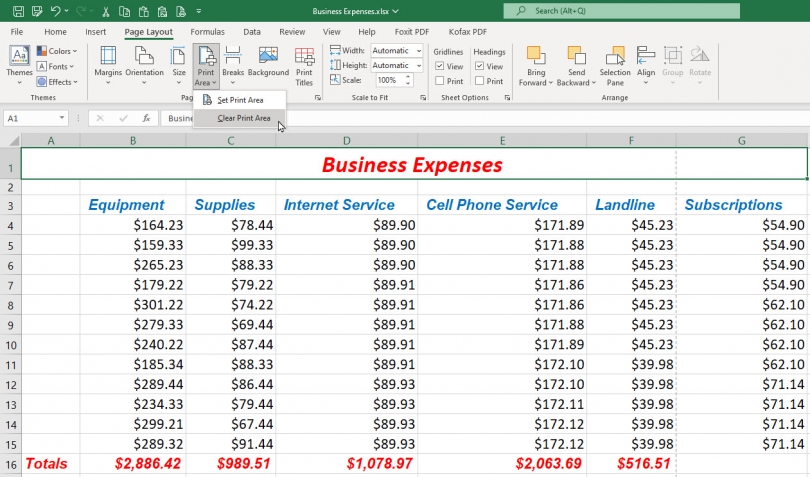Open the Name Box dropdown arrow
Image resolution: width=810 pixels, height=477 pixels.
click(61, 118)
